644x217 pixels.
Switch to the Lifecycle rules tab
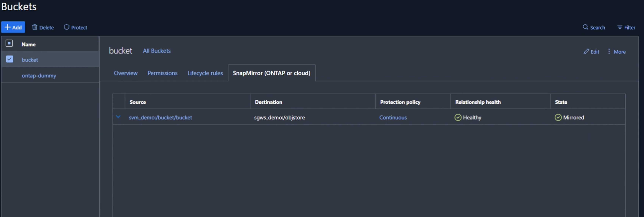(x=205, y=73)
